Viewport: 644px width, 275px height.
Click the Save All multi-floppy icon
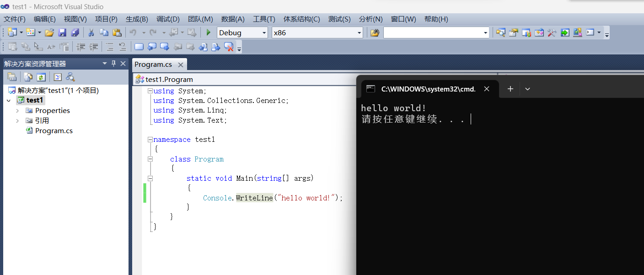point(75,32)
